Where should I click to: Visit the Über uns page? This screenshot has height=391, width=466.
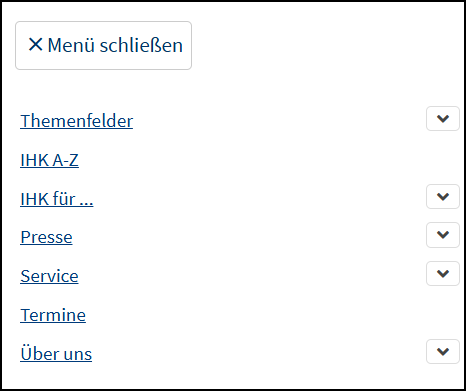click(56, 354)
